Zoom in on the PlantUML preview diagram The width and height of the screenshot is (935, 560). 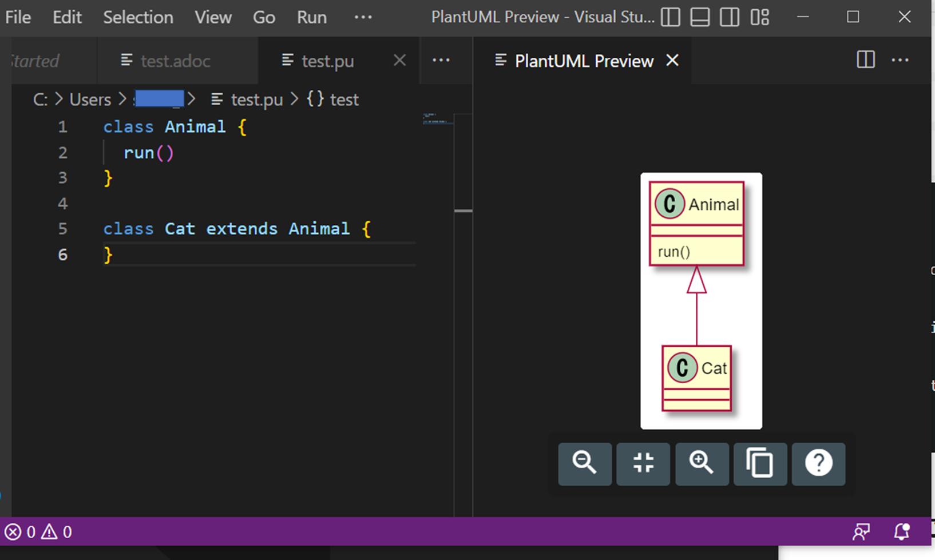[x=702, y=463]
